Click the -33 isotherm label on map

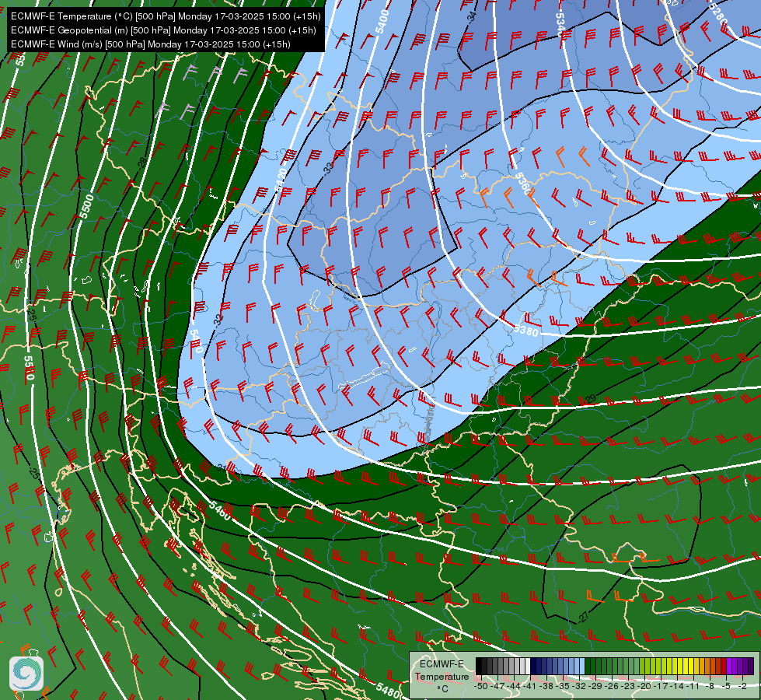coord(329,168)
